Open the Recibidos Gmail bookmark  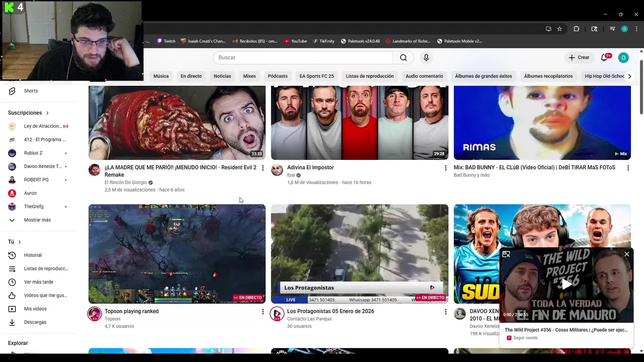click(255, 41)
